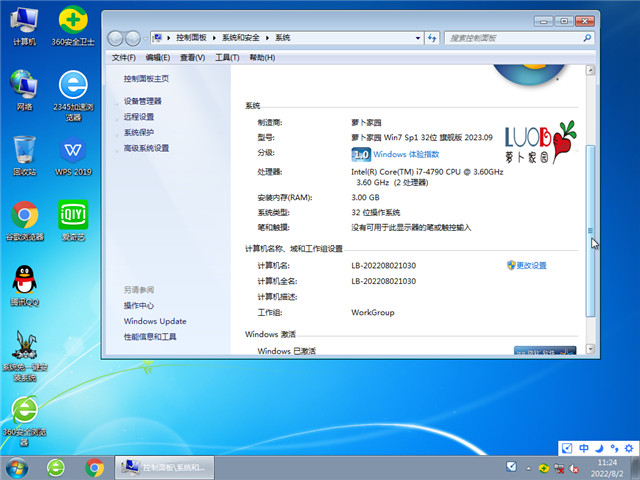Click the scrollbar down arrow
Viewport: 640px width, 480px height.
(590, 349)
